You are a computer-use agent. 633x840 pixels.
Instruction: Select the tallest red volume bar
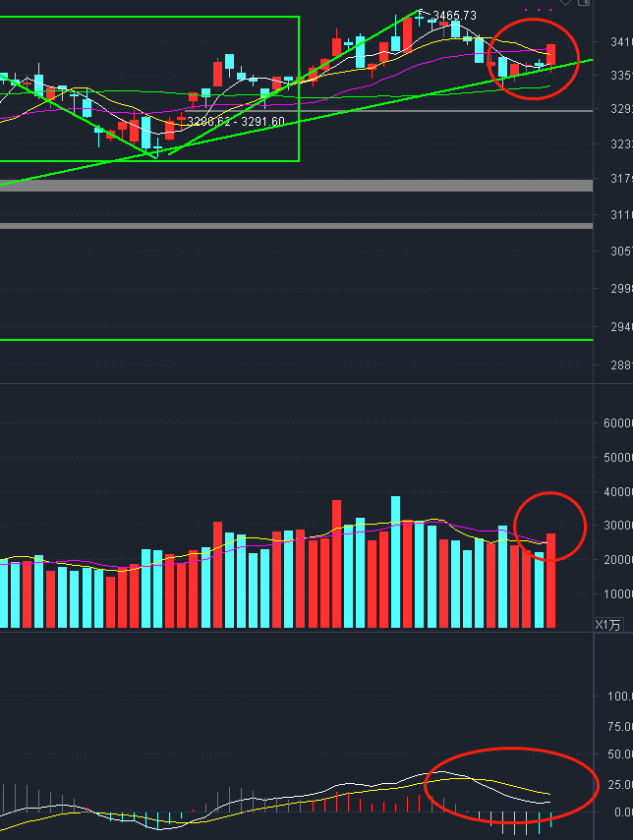336,564
